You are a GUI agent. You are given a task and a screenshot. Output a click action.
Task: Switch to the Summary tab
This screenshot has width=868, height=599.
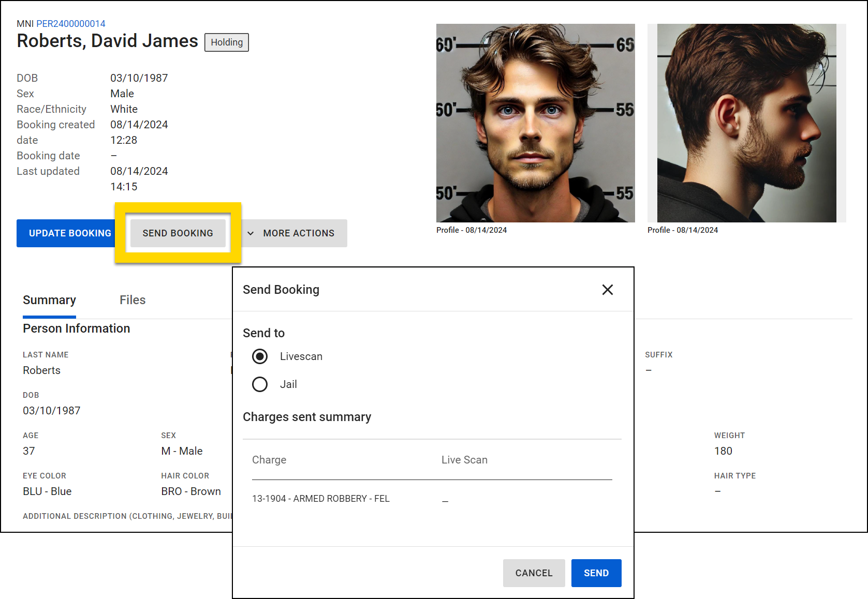(49, 300)
